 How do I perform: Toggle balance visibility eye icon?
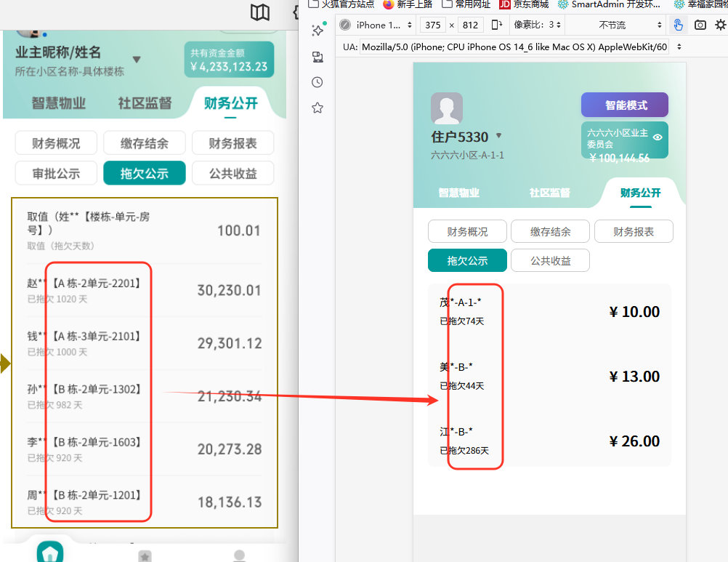[658, 137]
